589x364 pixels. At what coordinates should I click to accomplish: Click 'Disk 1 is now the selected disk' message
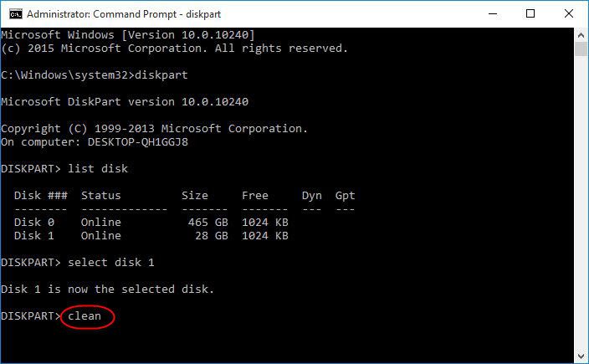click(x=107, y=289)
